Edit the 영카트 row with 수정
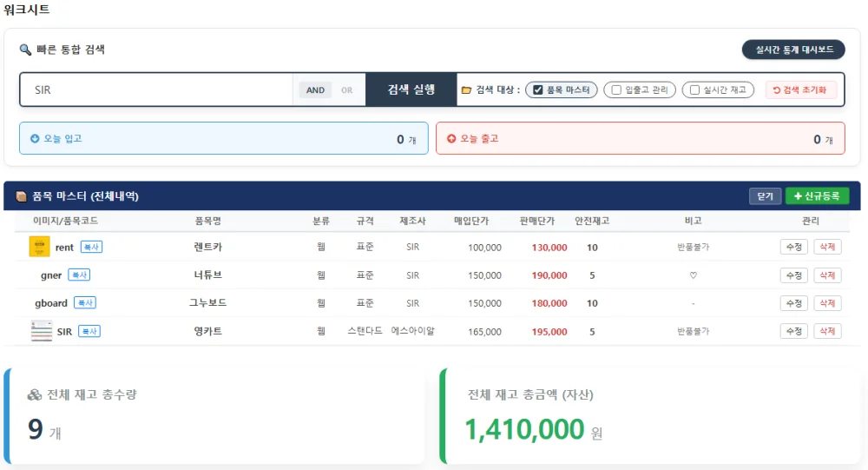 [794, 332]
